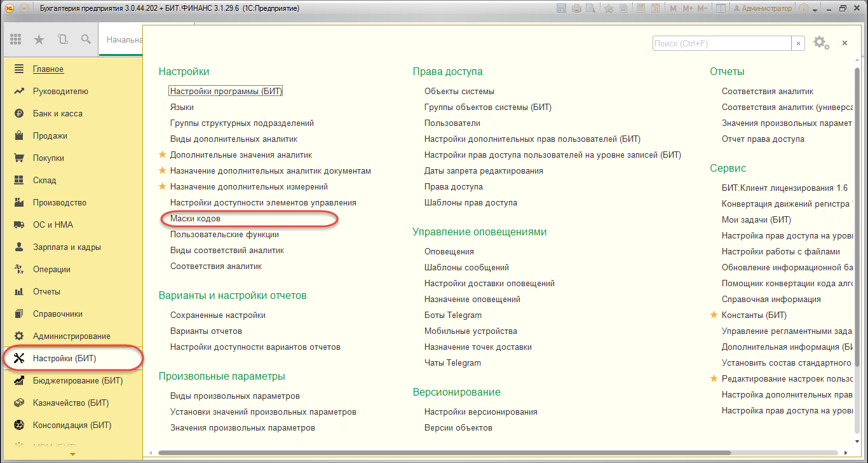
Task: Open the info (i) help icon
Action: click(x=803, y=8)
